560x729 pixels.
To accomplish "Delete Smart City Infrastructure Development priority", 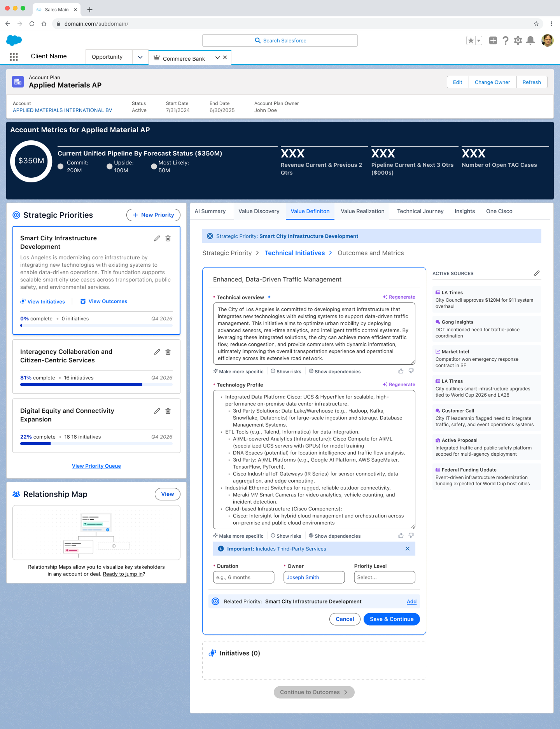I will (168, 238).
